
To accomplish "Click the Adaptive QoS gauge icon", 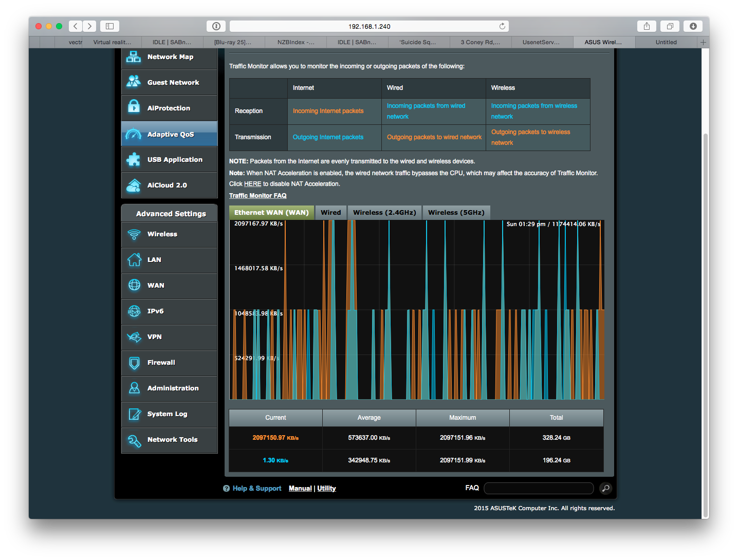I will point(134,134).
